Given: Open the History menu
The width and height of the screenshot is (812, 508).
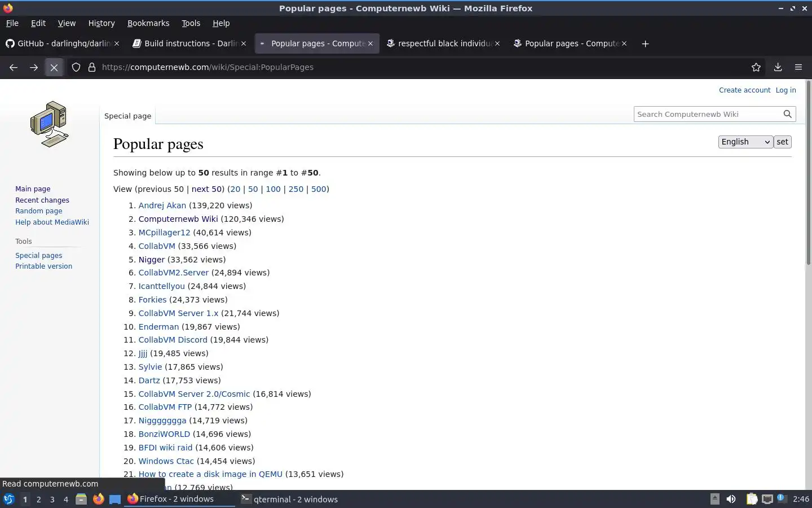Looking at the screenshot, I should pyautogui.click(x=101, y=23).
